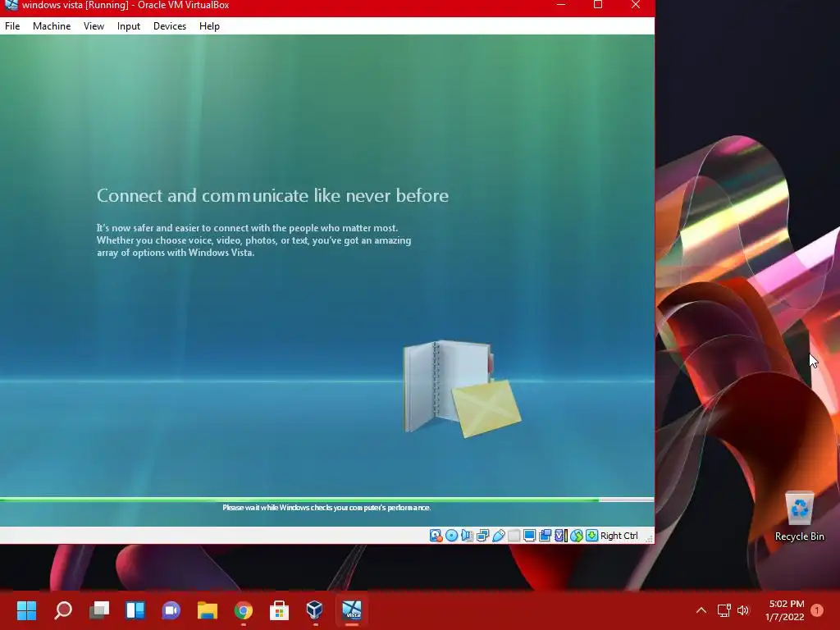Open the Recycle Bin desktop icon
This screenshot has height=630, width=840.
[799, 517]
